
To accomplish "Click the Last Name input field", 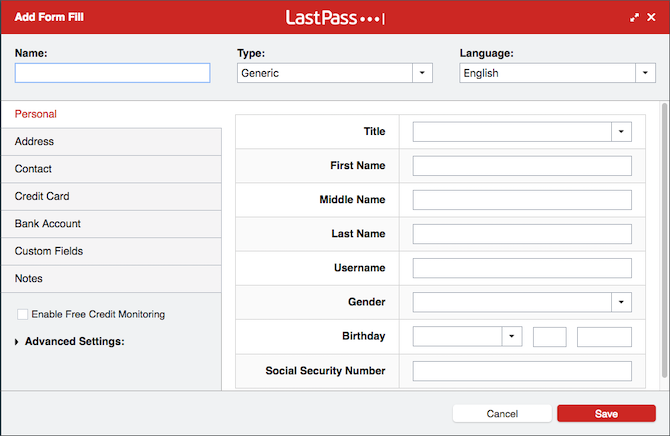I will click(522, 234).
